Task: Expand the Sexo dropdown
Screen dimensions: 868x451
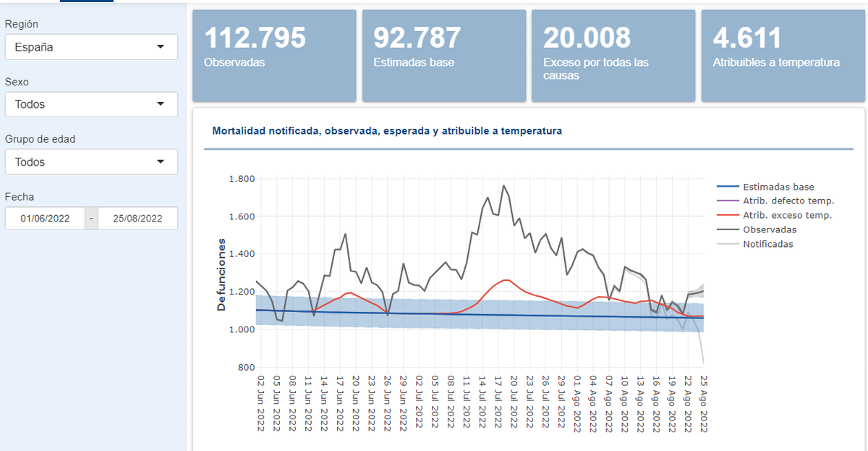Action: click(x=91, y=104)
